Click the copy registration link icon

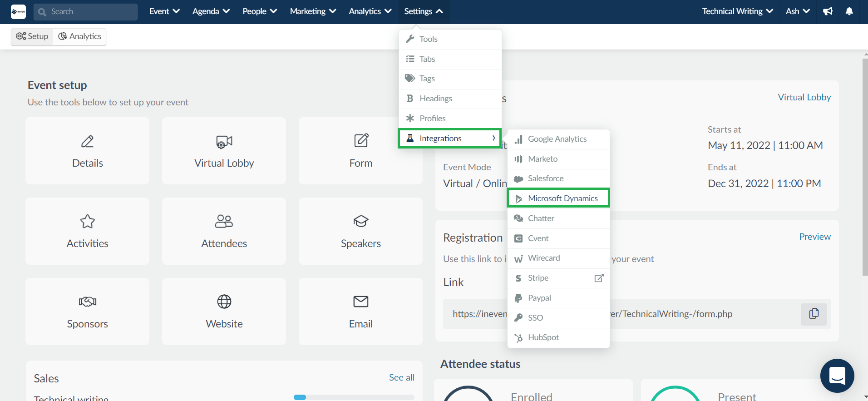[x=814, y=314]
